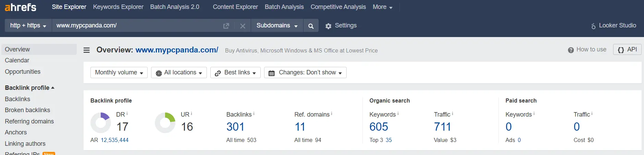Open Changes: Don't show dropdown
This screenshot has height=155, width=644.
click(x=305, y=72)
